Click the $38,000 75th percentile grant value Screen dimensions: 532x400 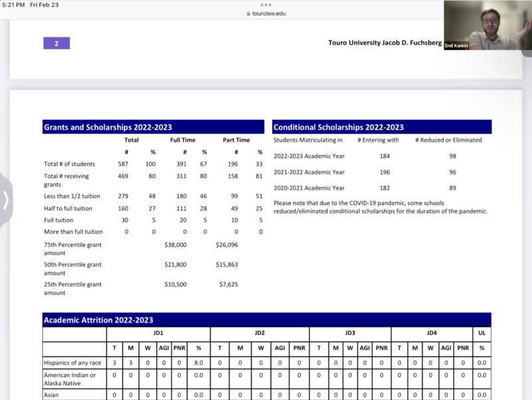click(176, 245)
